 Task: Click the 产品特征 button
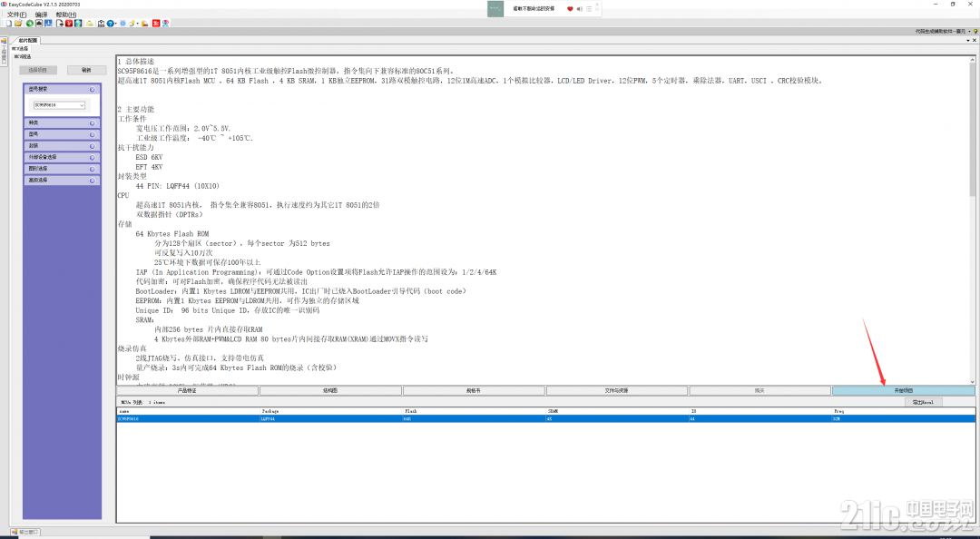coord(187,391)
